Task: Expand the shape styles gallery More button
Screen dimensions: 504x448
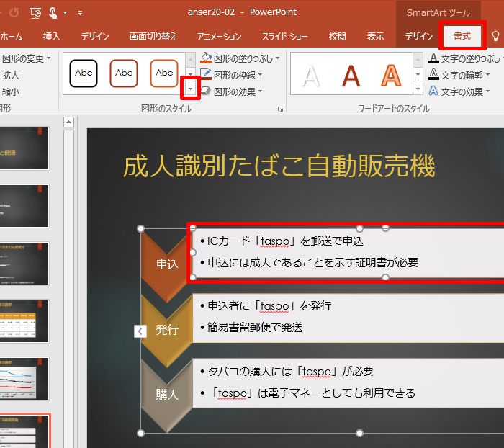Action: pos(190,88)
